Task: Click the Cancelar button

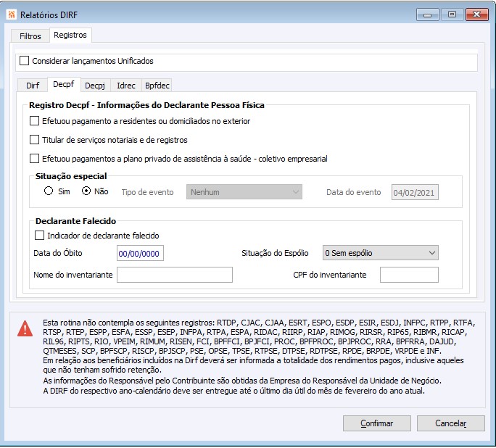Action: point(451,423)
